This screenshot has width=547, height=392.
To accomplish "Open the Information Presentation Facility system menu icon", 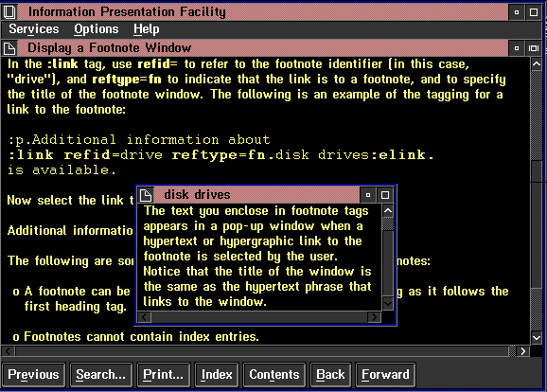I will pos(9,12).
